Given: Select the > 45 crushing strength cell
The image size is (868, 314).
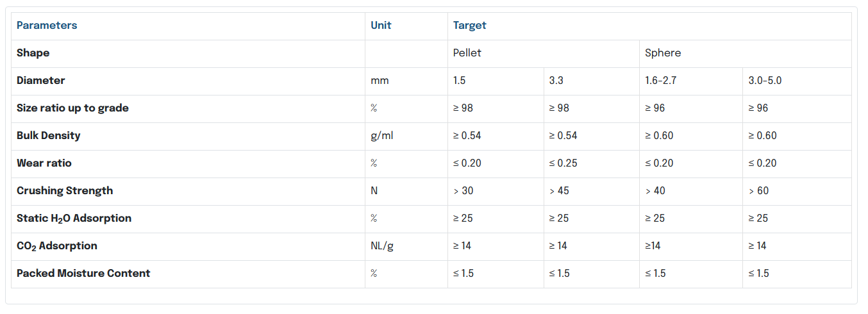Looking at the screenshot, I should point(559,191).
